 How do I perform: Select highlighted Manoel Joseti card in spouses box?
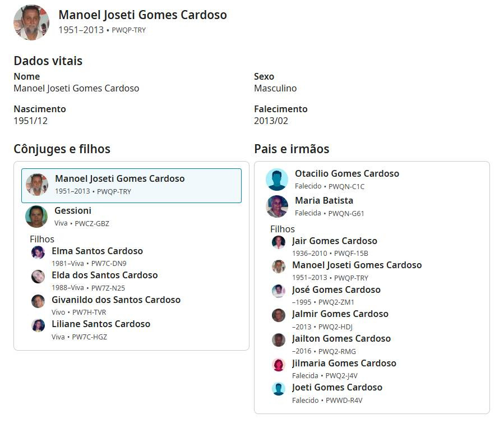[x=131, y=185]
